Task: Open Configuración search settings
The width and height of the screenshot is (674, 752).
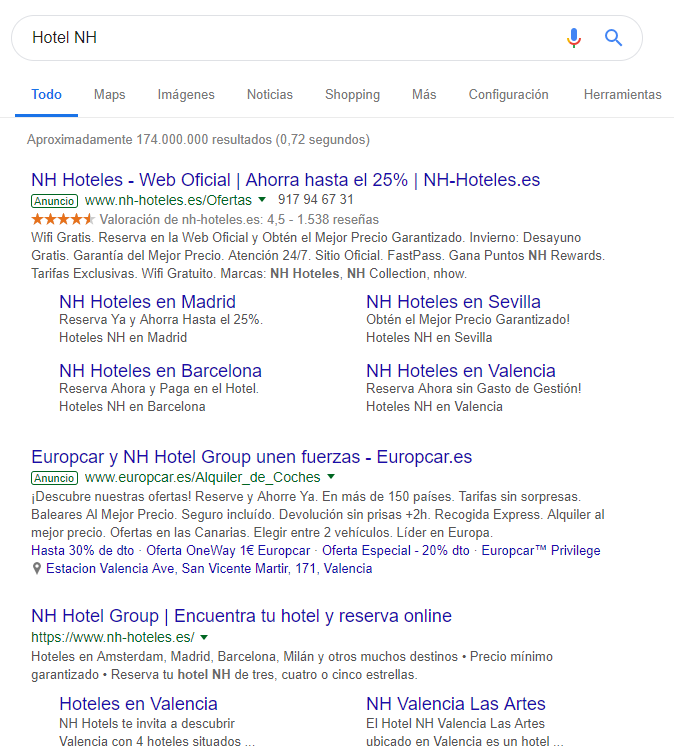Action: pyautogui.click(x=508, y=95)
